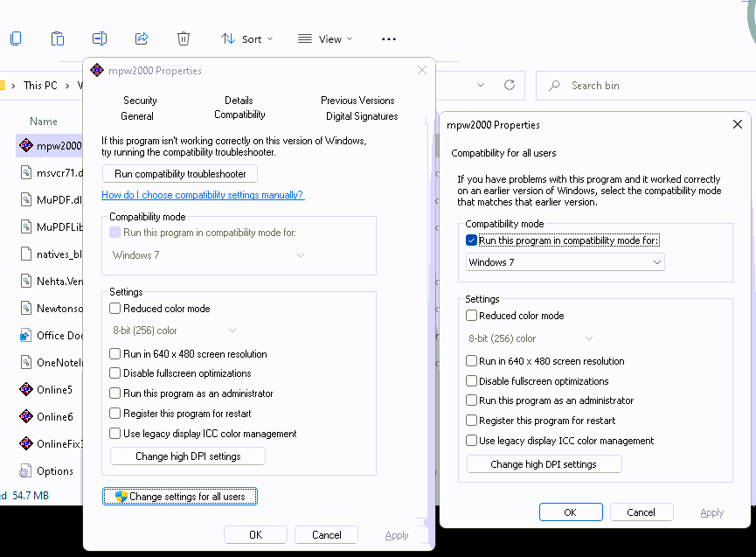Viewport: 756px width, 557px height.
Task: Select the Office Doc file icon
Action: click(26, 335)
